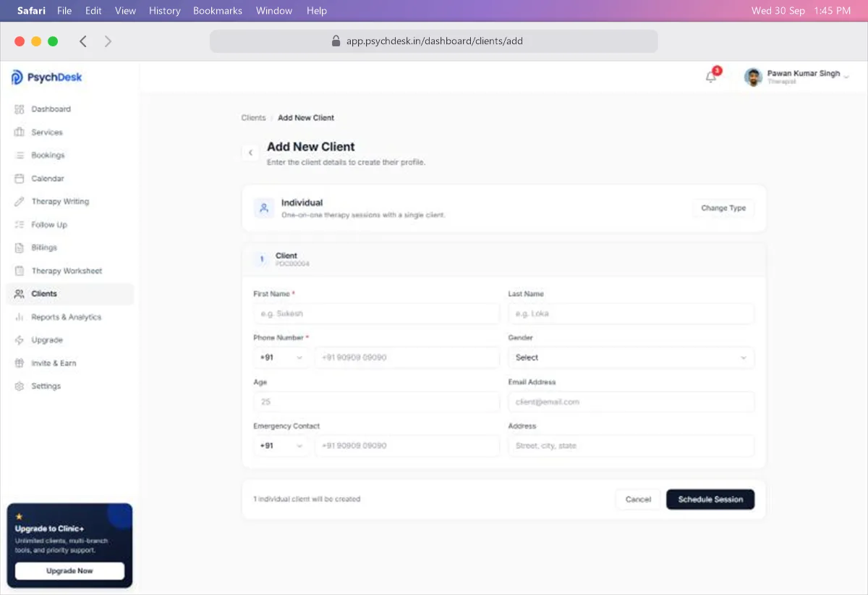Open Safari Edit menu
This screenshot has width=868, height=595.
point(93,11)
